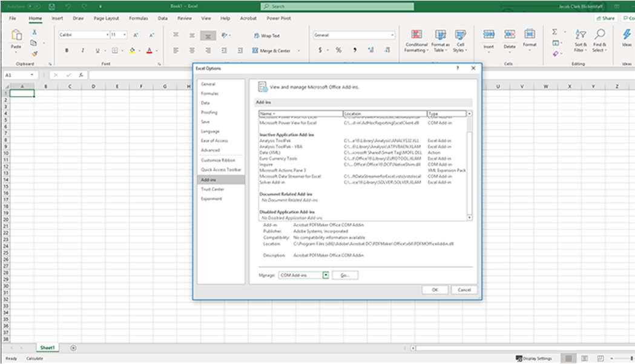Click Decrease Decimal icon
Viewport: 635px width, 364px height.
(387, 50)
